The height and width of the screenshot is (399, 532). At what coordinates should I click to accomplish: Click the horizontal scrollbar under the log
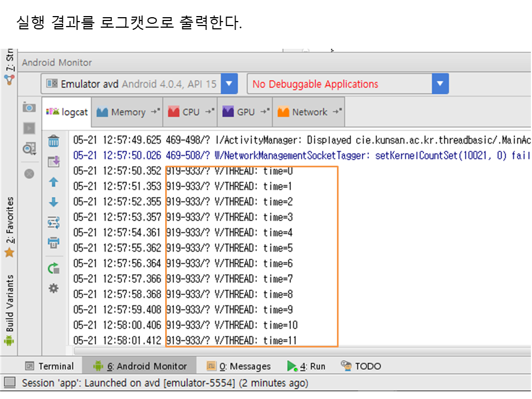[299, 351]
